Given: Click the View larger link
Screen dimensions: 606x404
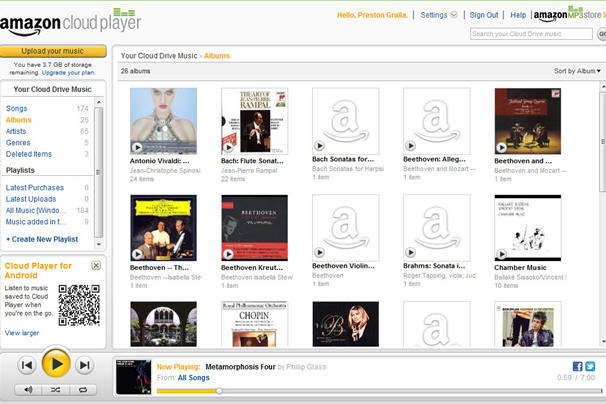Looking at the screenshot, I should 22,333.
